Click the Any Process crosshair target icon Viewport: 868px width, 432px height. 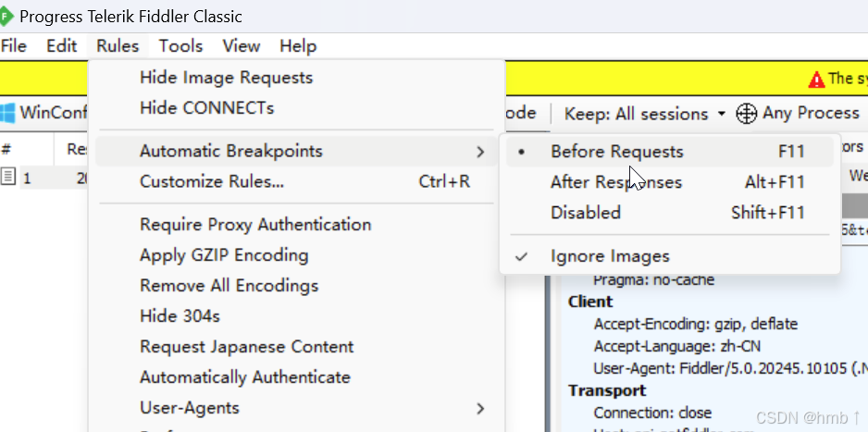[746, 114]
